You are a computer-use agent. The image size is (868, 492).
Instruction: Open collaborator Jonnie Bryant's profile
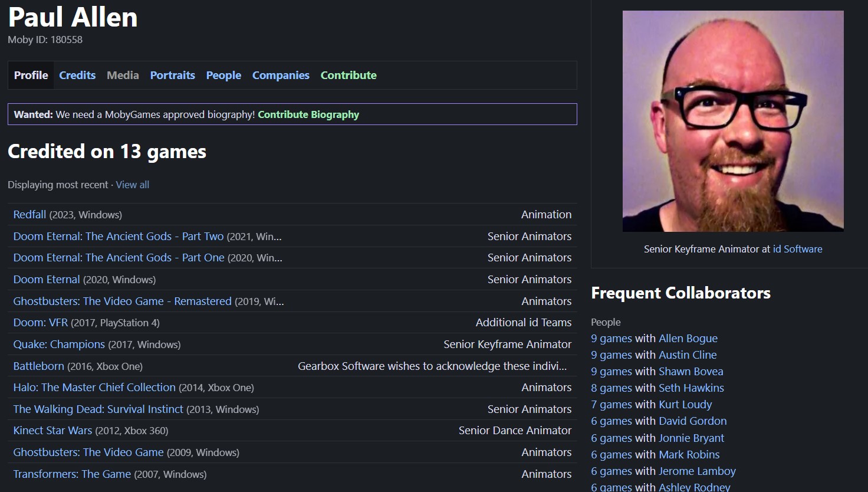pyautogui.click(x=692, y=438)
